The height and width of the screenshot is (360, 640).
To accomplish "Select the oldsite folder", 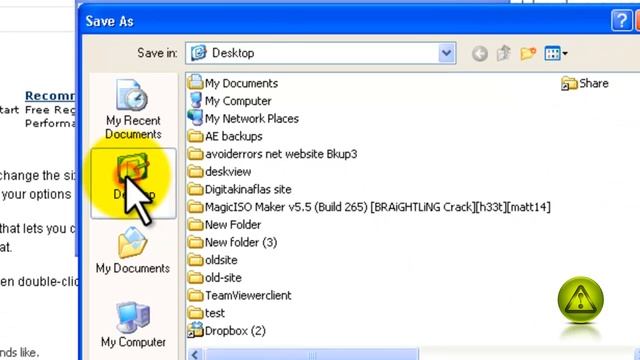I will (x=213, y=260).
